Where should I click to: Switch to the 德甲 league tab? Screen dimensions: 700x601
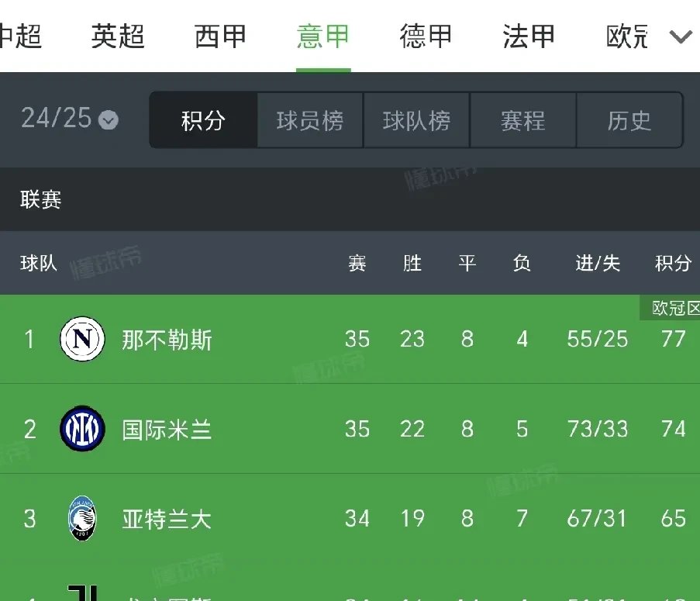tap(425, 36)
